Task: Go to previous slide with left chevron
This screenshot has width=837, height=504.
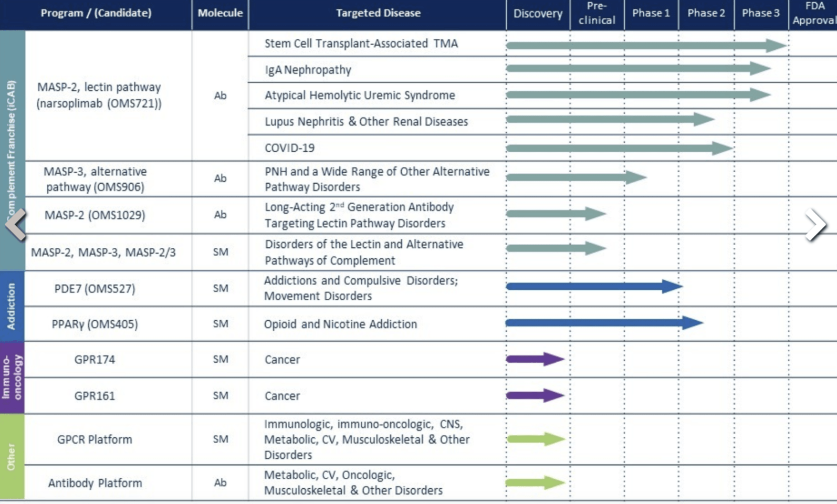Action: [15, 224]
